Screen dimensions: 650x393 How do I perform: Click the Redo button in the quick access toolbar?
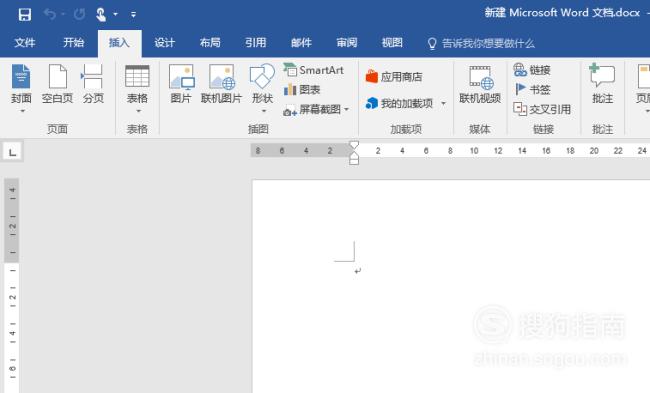coord(79,15)
